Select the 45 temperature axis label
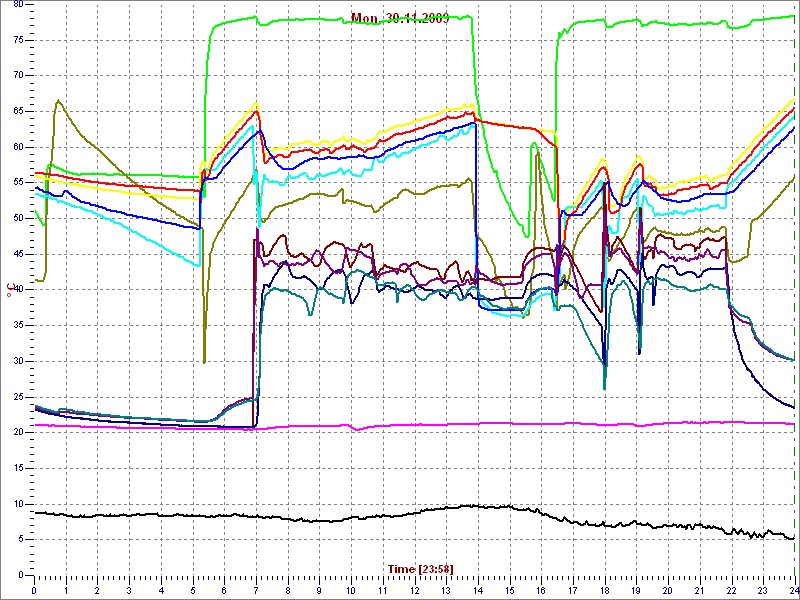The height and width of the screenshot is (600, 800). [x=18, y=254]
